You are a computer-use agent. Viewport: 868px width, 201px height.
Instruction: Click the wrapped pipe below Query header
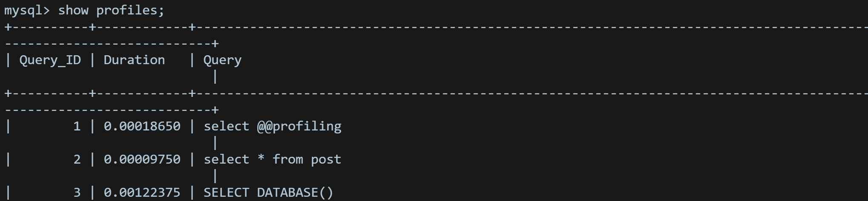click(215, 77)
